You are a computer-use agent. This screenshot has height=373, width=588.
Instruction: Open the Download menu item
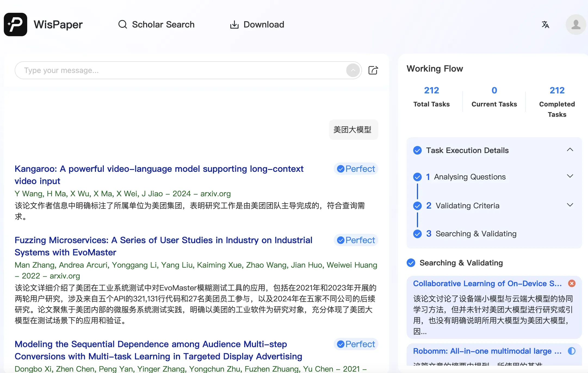[264, 24]
